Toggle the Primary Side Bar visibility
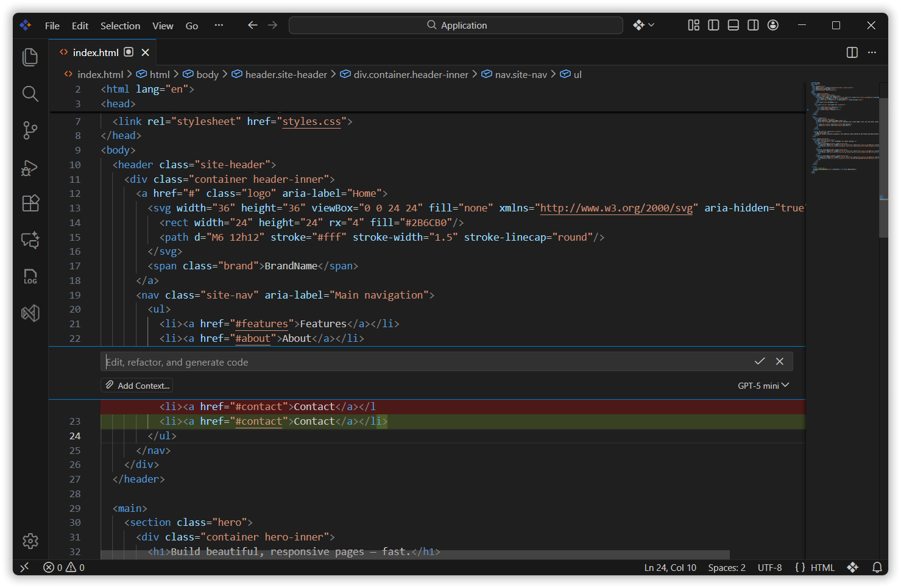Viewport: 901px width, 588px height. [x=713, y=25]
